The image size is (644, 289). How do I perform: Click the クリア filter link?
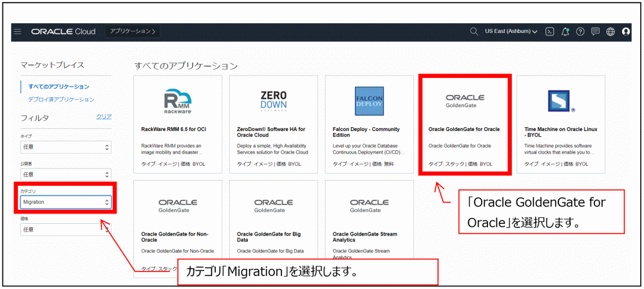pos(104,117)
